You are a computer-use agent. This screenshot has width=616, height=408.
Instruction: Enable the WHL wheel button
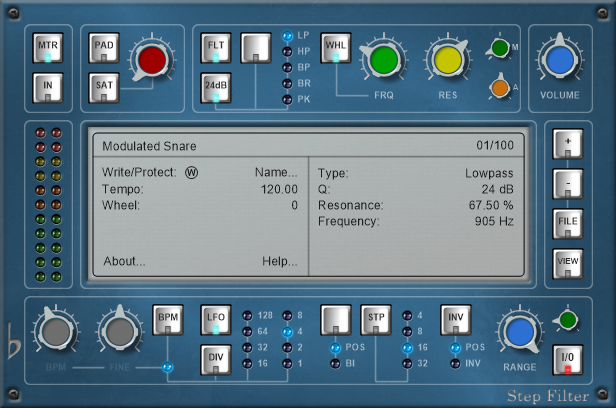click(335, 48)
